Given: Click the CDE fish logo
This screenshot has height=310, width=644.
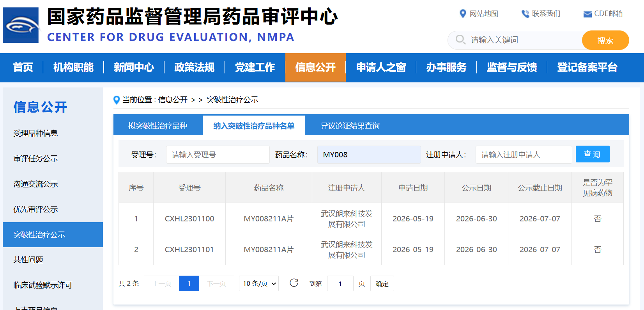Looking at the screenshot, I should pyautogui.click(x=21, y=25).
